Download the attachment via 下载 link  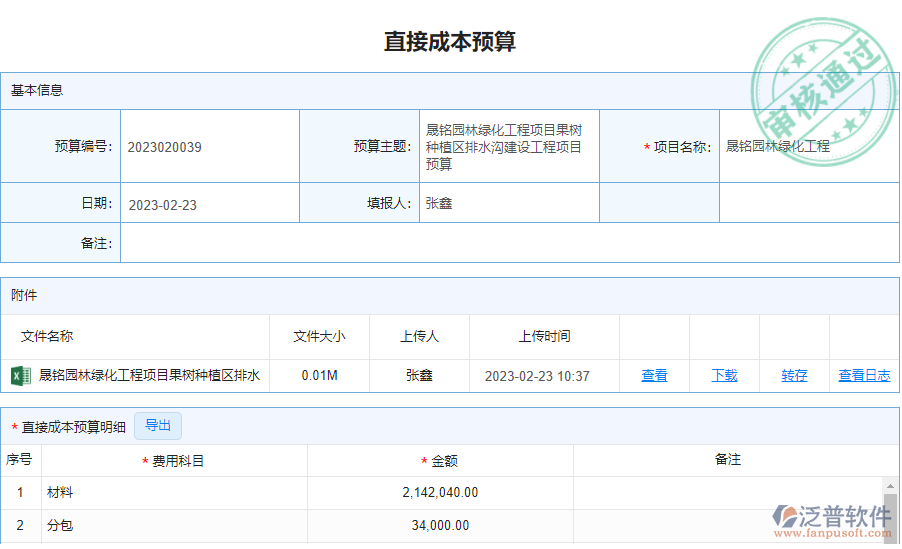coord(724,376)
